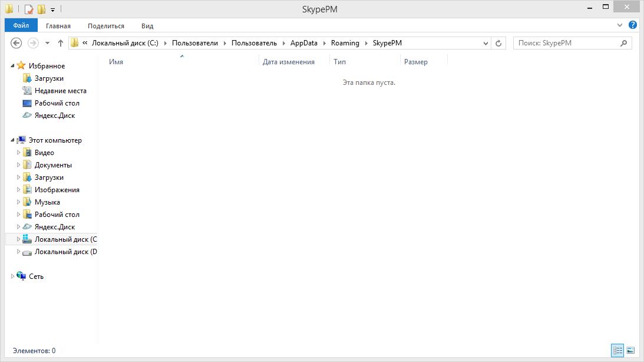Go up one folder level

pos(60,43)
